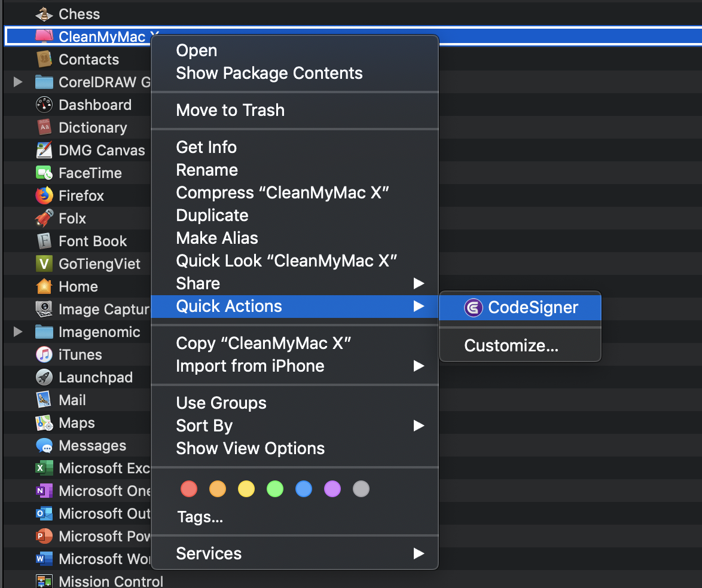Click the Launchpad rocket icon
The height and width of the screenshot is (588, 702).
(x=44, y=377)
